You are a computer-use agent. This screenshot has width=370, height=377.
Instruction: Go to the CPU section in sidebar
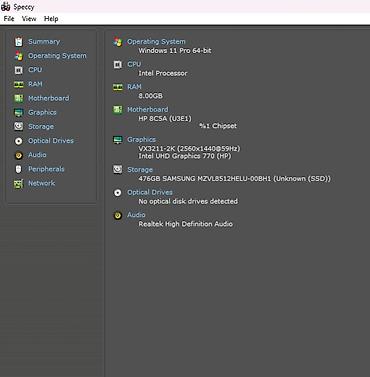35,70
